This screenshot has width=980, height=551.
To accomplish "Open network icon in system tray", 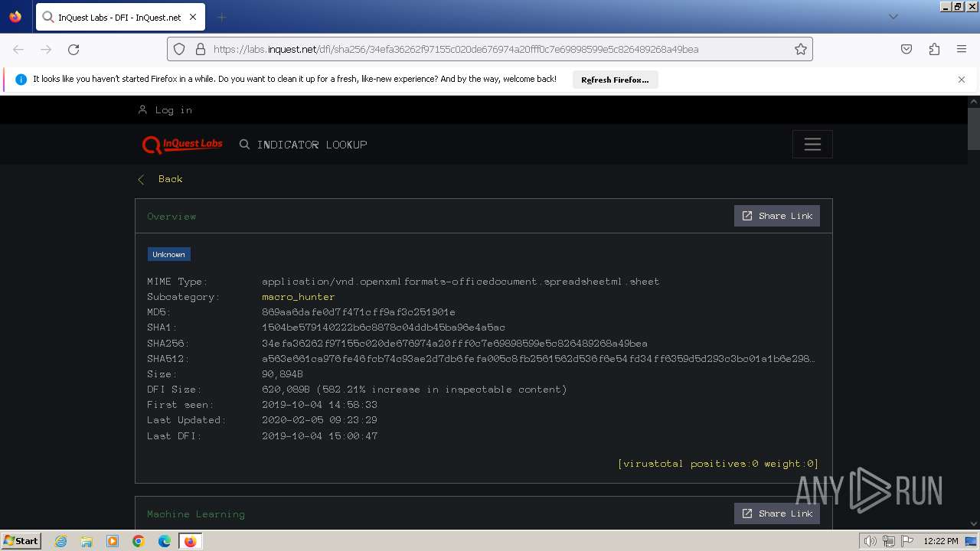I will point(889,541).
